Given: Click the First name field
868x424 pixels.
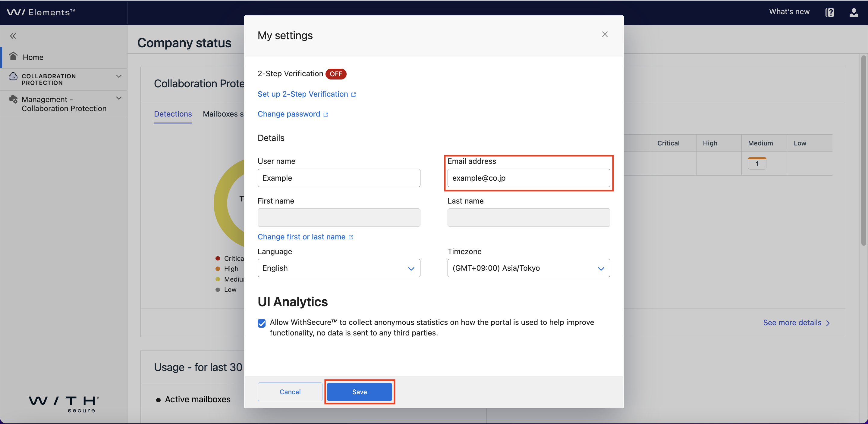Looking at the screenshot, I should [x=339, y=217].
